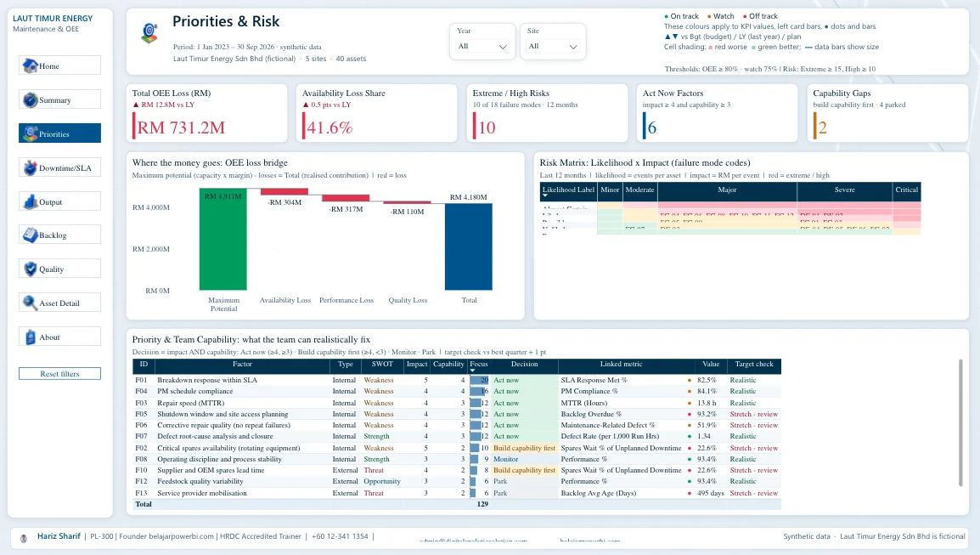This screenshot has width=980, height=555.
Task: Click the Performance Loss red bar
Action: pos(346,198)
